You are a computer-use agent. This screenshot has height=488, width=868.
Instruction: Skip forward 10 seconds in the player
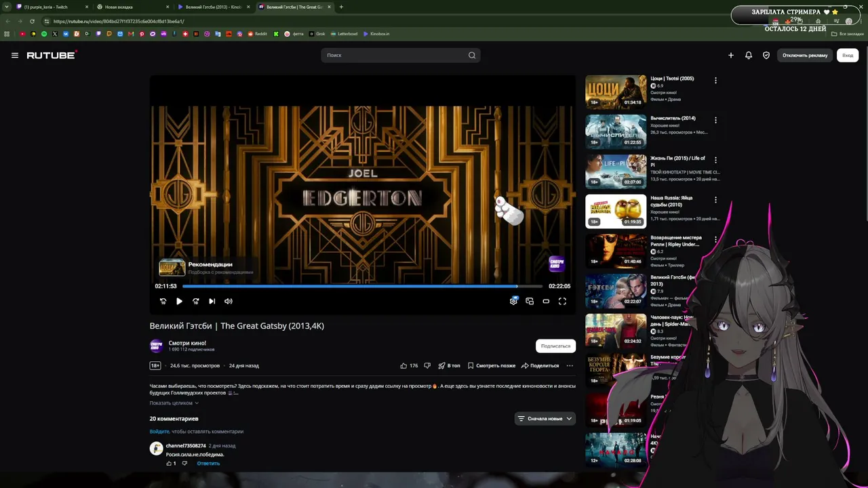coord(195,302)
